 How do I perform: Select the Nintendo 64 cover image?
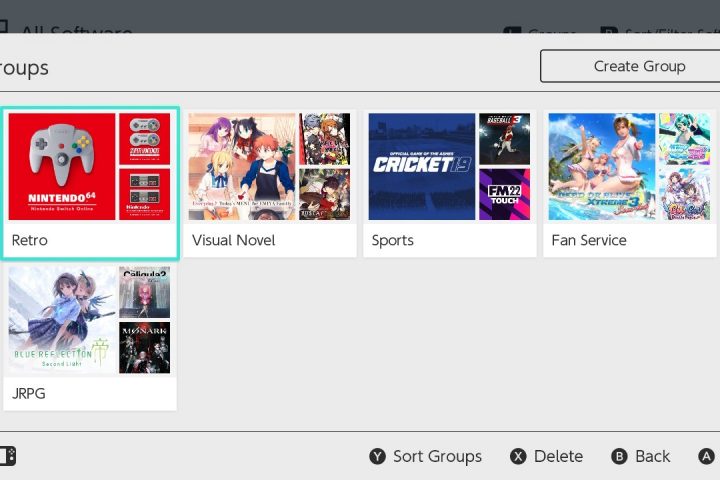coord(62,166)
